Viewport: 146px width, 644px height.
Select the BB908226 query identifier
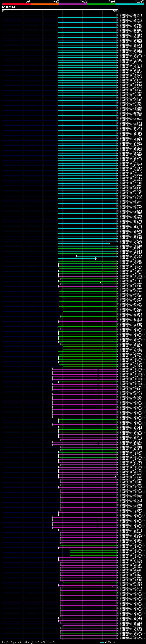point(8,8)
